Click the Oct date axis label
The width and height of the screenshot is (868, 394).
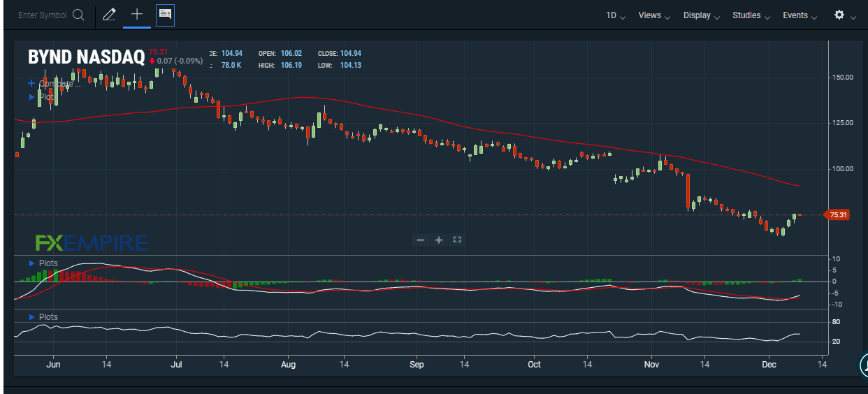click(534, 364)
